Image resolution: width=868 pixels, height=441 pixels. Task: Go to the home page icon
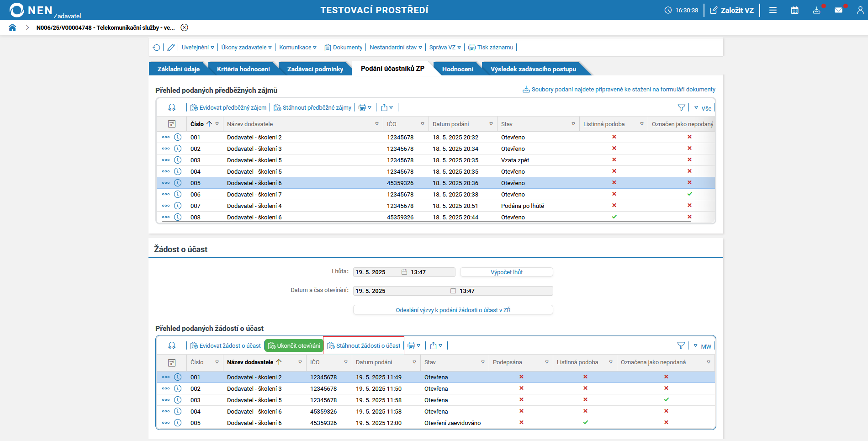(x=12, y=27)
